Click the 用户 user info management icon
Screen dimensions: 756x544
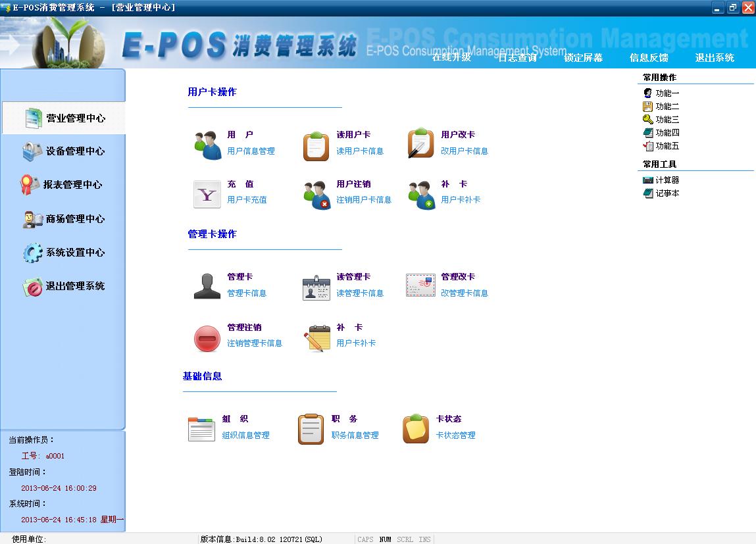pyautogui.click(x=207, y=145)
